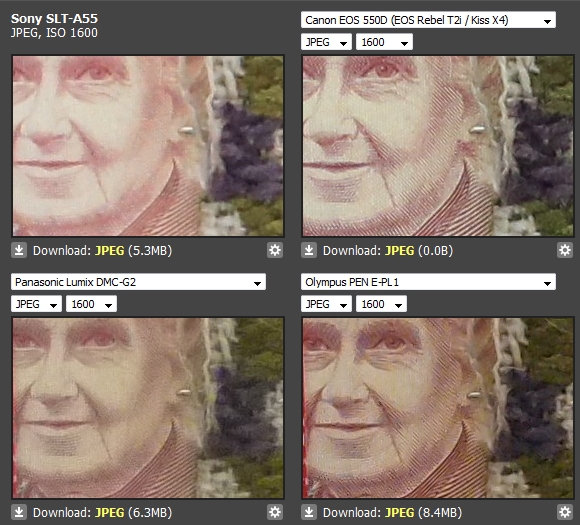This screenshot has width=580, height=525.
Task: Click the download icon under Panasonic DMC-G2 image
Action: (19, 512)
